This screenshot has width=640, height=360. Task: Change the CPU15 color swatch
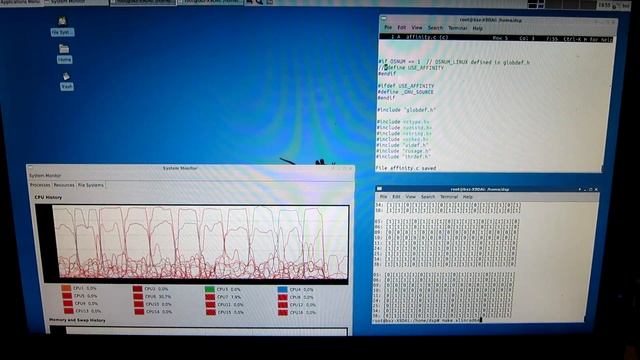tap(211, 312)
